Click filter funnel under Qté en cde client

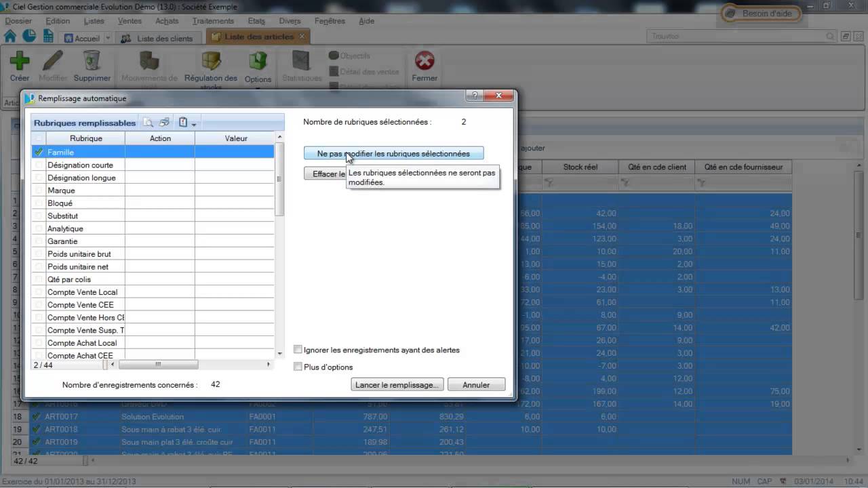[x=625, y=183]
